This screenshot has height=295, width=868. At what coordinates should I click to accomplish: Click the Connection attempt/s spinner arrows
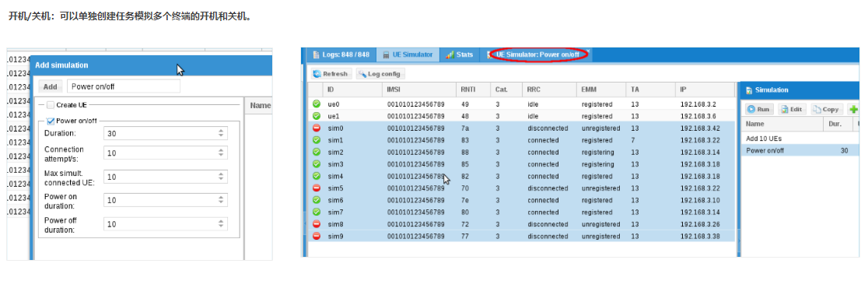click(x=221, y=153)
